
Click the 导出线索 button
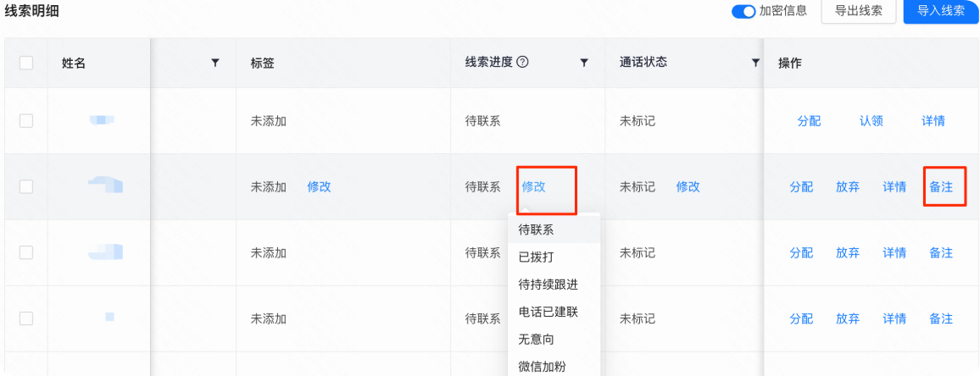pyautogui.click(x=858, y=11)
